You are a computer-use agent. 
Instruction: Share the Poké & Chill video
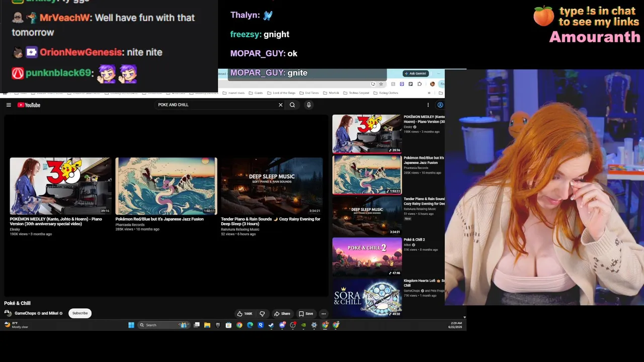point(282,314)
